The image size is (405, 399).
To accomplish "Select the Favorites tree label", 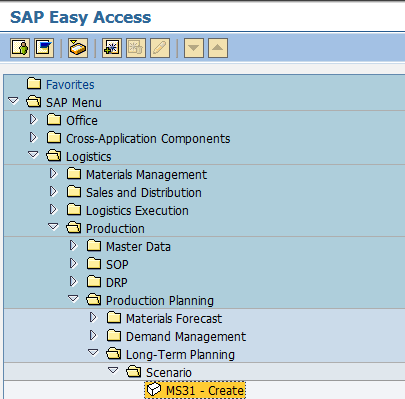I will point(70,85).
